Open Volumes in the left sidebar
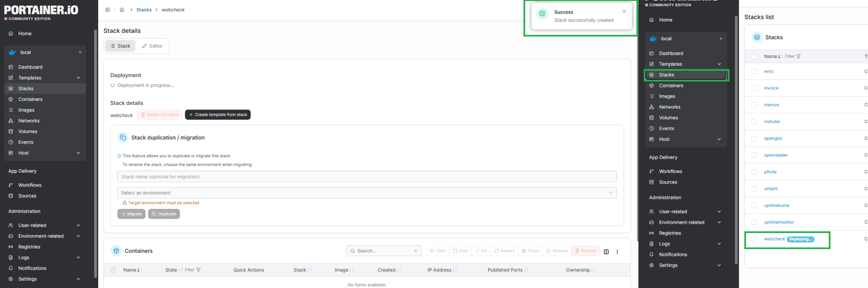Viewport: 868px width, 288px height. [x=45, y=131]
